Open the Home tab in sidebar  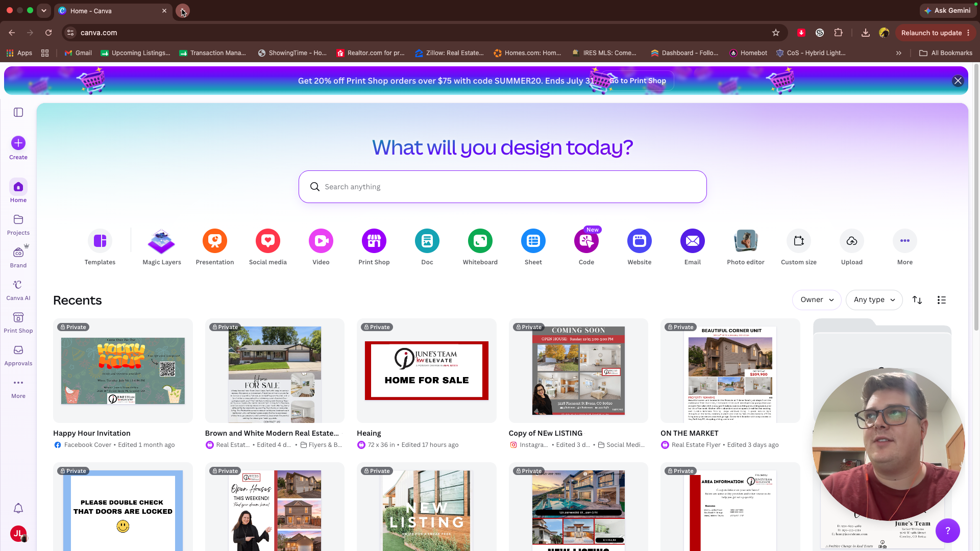pos(18,192)
